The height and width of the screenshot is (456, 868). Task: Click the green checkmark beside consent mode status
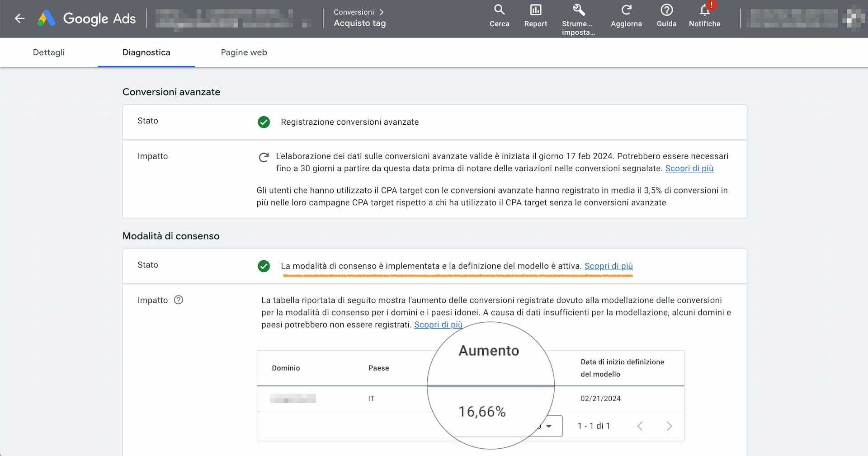tap(264, 266)
